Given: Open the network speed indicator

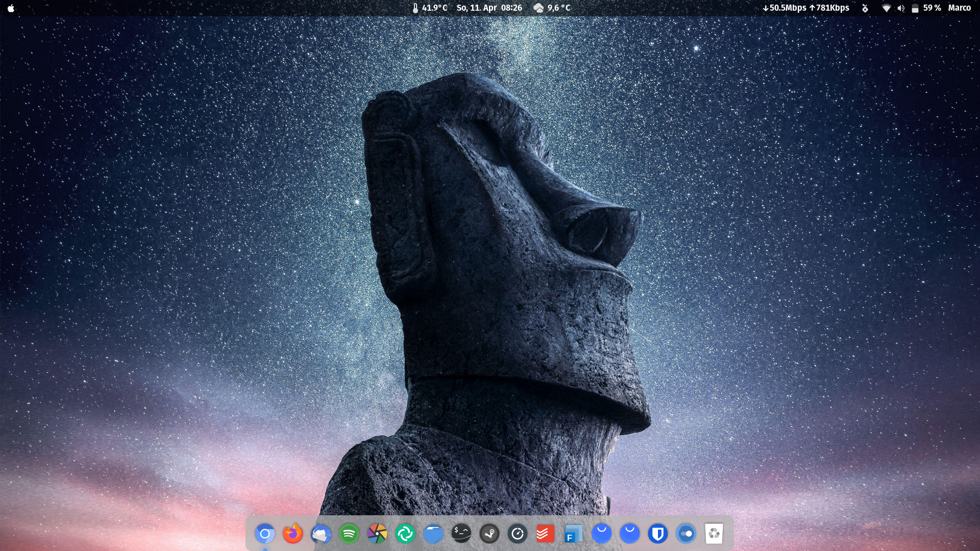Looking at the screenshot, I should pos(806,8).
